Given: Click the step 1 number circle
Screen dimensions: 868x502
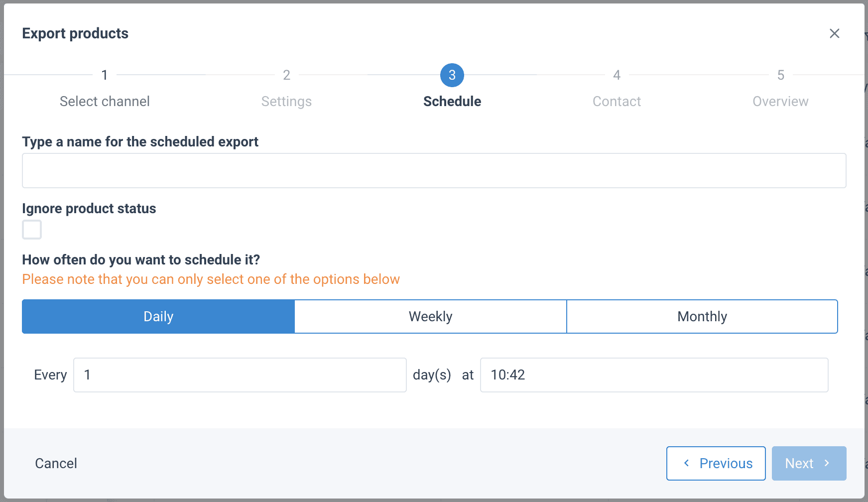Looking at the screenshot, I should pos(105,75).
